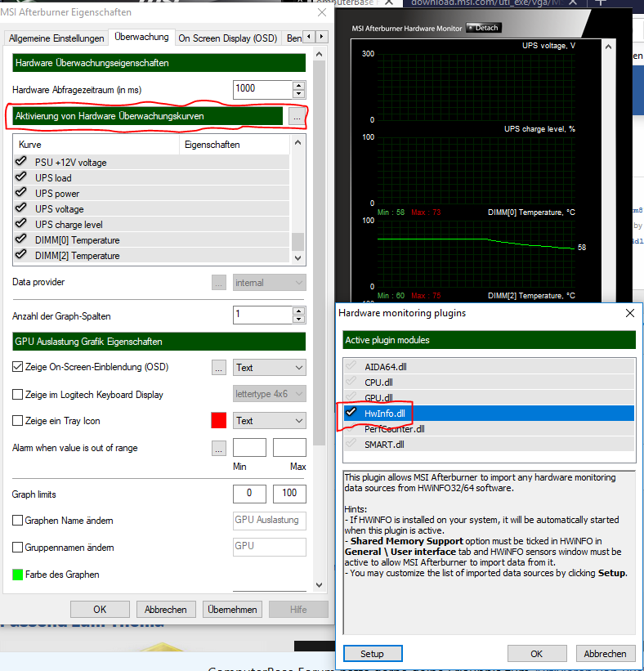This screenshot has width=644, height=671.
Task: Toggle UPS charge level curve checkmark
Action: [20, 224]
